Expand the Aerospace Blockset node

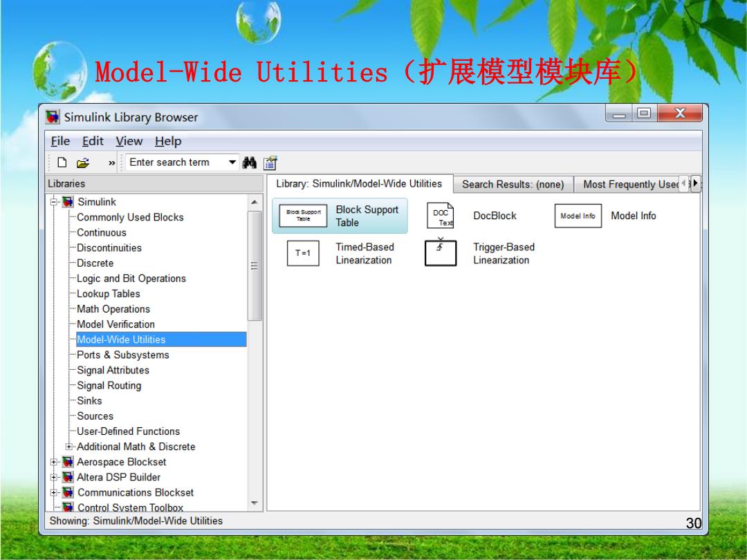pos(54,462)
